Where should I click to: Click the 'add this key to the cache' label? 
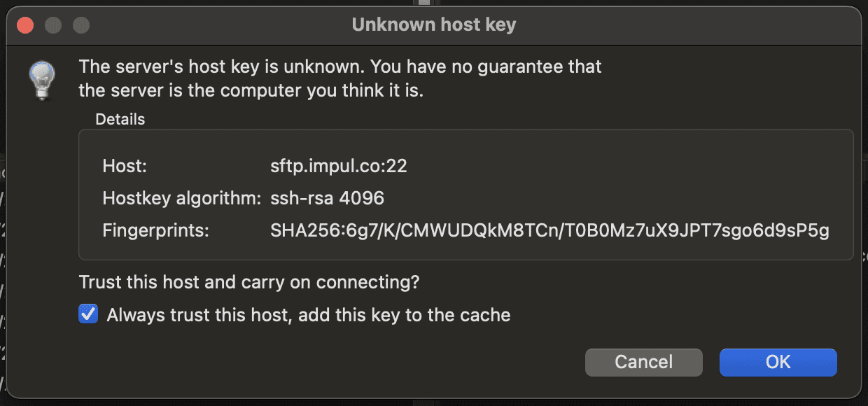coord(405,315)
